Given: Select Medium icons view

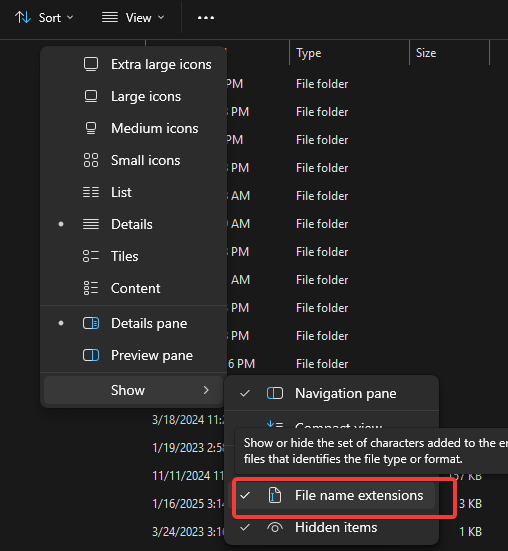Looking at the screenshot, I should click(x=133, y=129).
